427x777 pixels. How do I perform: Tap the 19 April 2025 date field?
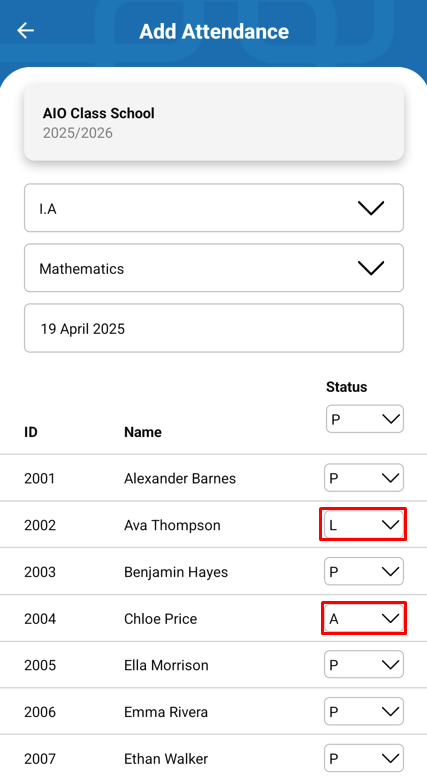(214, 328)
